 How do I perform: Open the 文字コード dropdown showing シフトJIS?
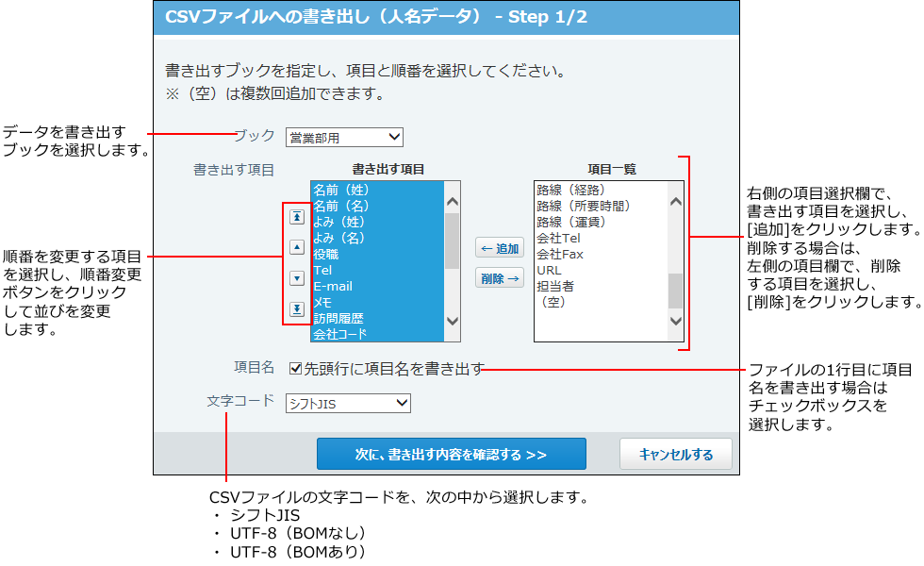(348, 404)
